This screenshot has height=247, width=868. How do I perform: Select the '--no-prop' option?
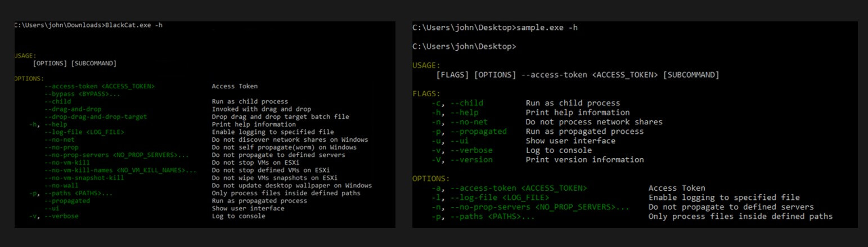point(61,147)
